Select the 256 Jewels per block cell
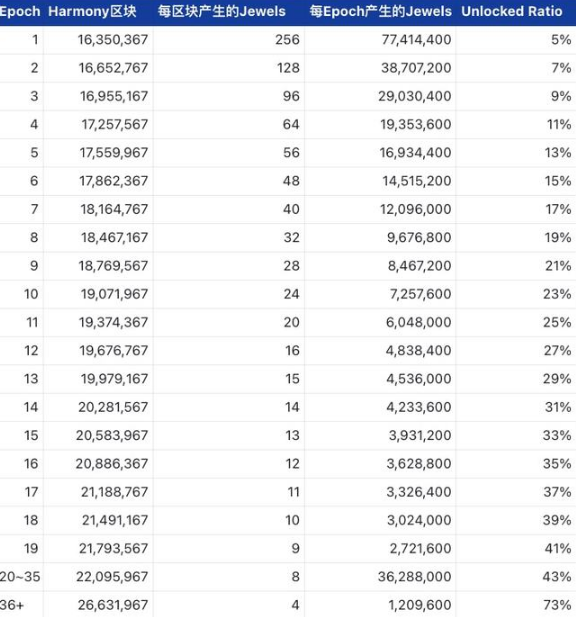576x617 pixels. point(288,40)
